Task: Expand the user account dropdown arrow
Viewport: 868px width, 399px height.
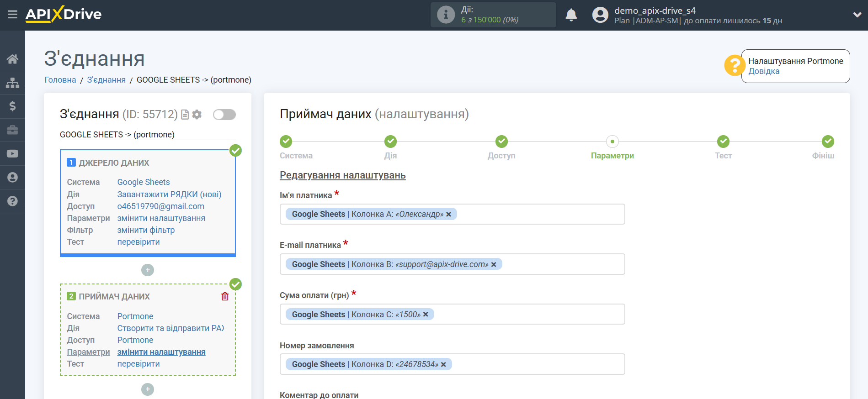Action: (x=857, y=15)
